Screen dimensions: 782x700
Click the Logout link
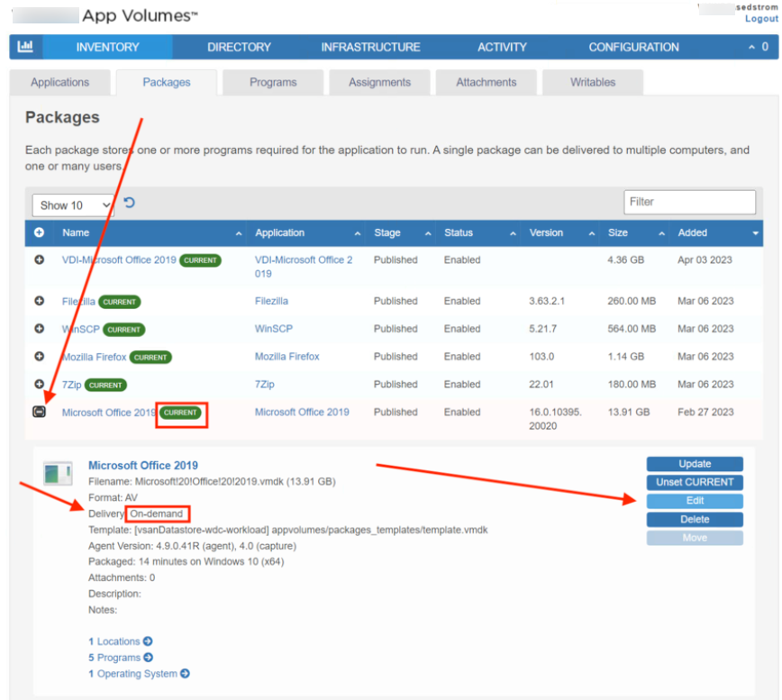pos(760,19)
